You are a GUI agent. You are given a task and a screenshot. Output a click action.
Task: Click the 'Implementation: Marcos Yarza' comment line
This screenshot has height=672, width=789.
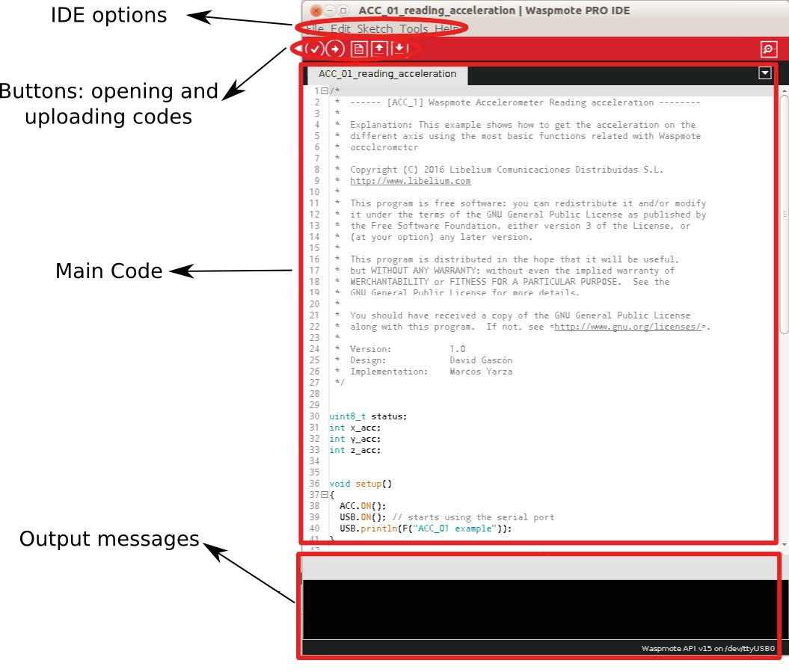432,372
